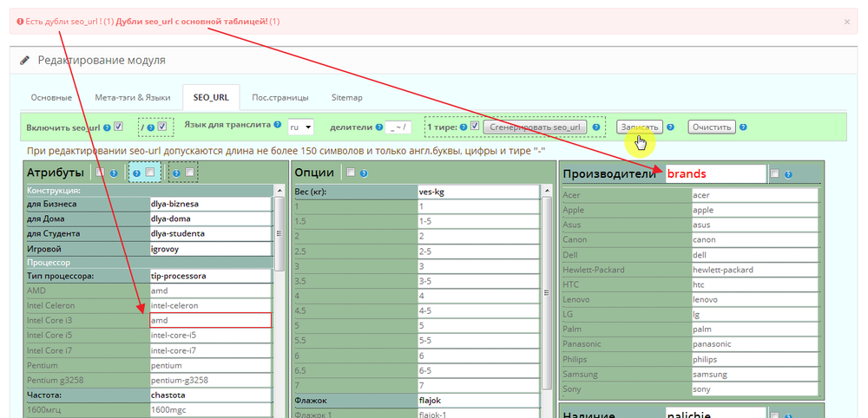This screenshot has width=868, height=418.
Task: Close the red duplicate seo_url alert
Action: click(846, 21)
